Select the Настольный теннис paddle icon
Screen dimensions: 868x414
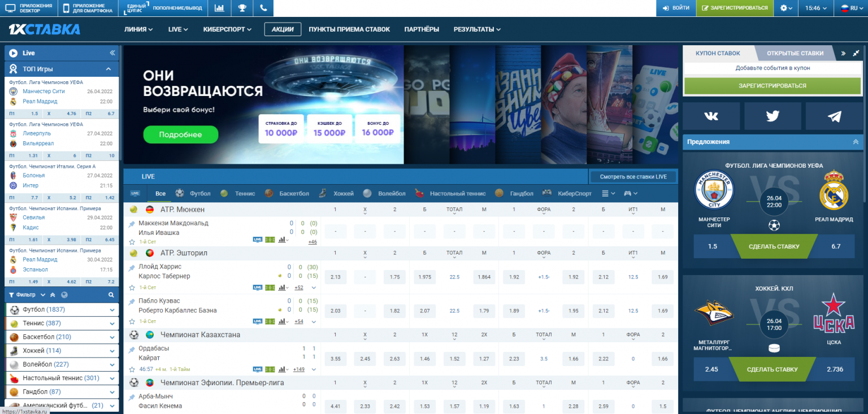pos(419,193)
